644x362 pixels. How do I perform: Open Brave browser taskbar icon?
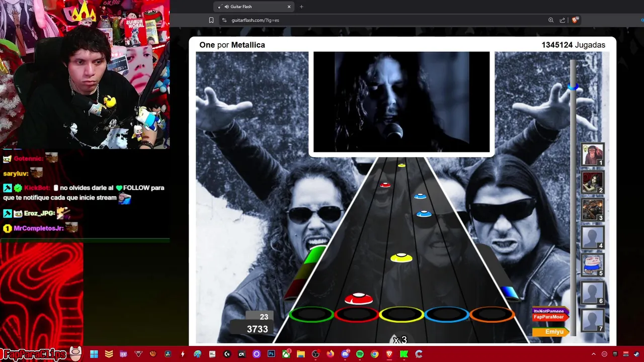(x=389, y=354)
